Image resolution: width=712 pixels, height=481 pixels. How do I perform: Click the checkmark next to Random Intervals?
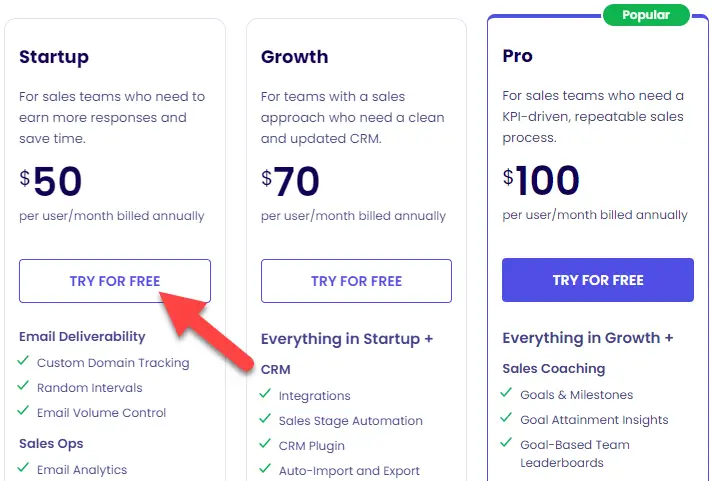pyautogui.click(x=24, y=387)
